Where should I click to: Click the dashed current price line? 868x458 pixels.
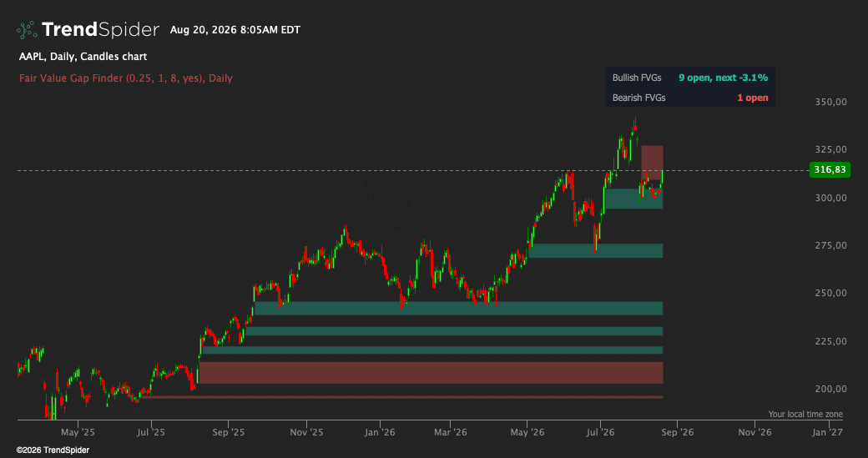[x=412, y=170]
